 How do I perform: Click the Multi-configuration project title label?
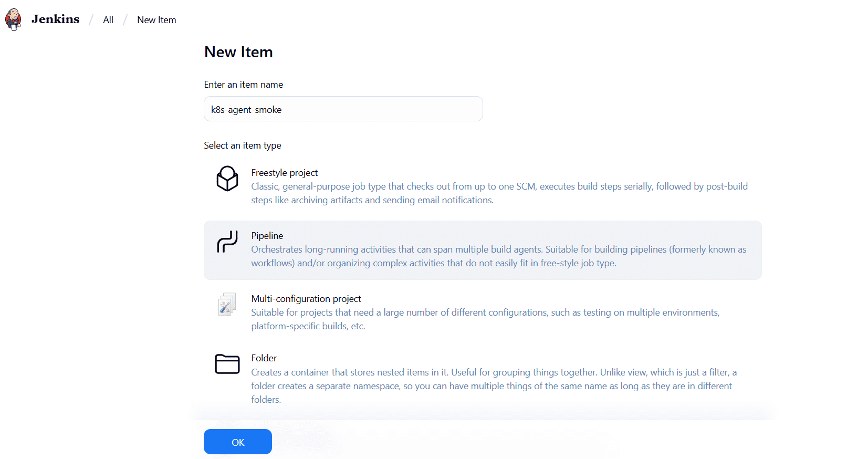306,298
